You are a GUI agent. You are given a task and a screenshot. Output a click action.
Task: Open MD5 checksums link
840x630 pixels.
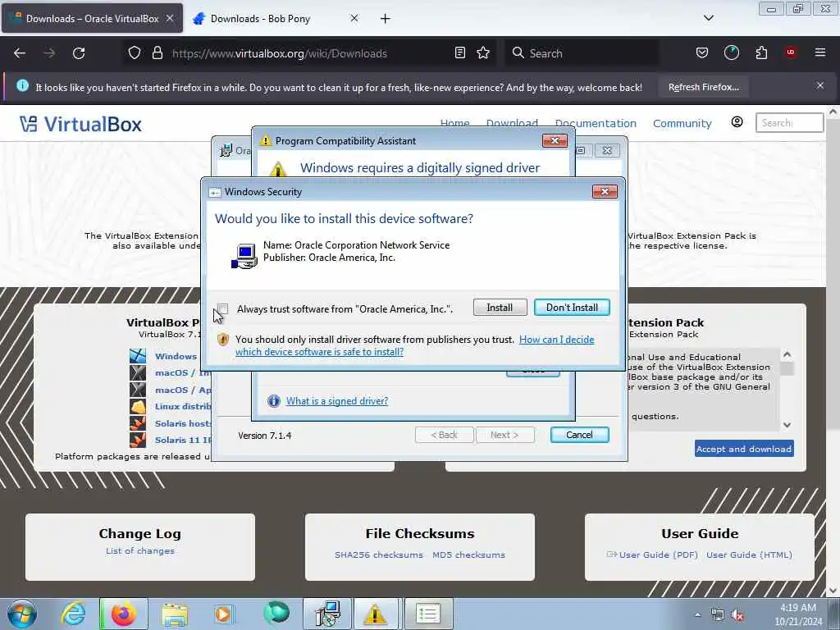coord(468,555)
